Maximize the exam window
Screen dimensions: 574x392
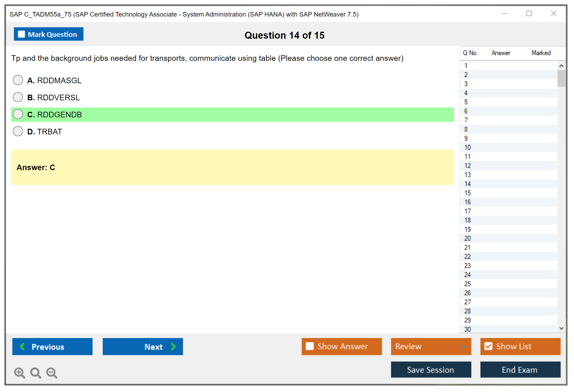click(x=529, y=14)
